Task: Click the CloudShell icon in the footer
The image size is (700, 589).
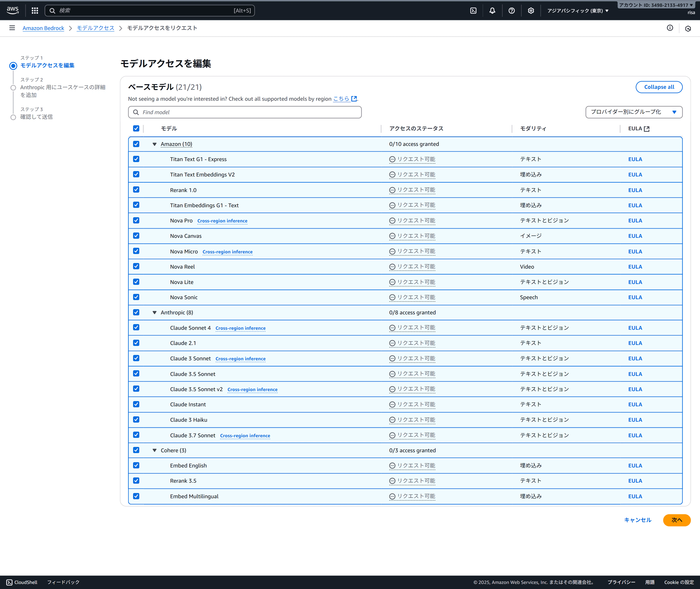Action: (x=9, y=582)
